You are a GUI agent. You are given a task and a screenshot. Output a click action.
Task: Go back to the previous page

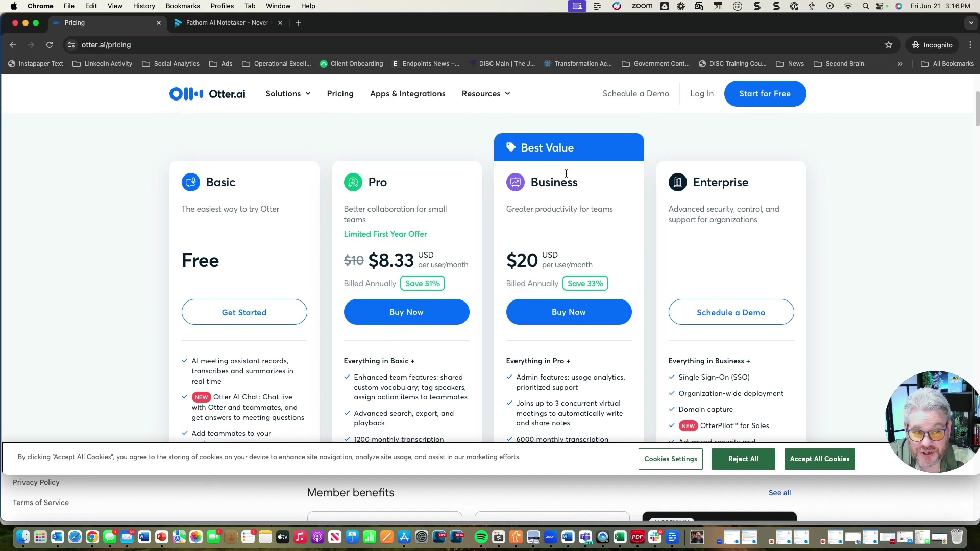[13, 45]
